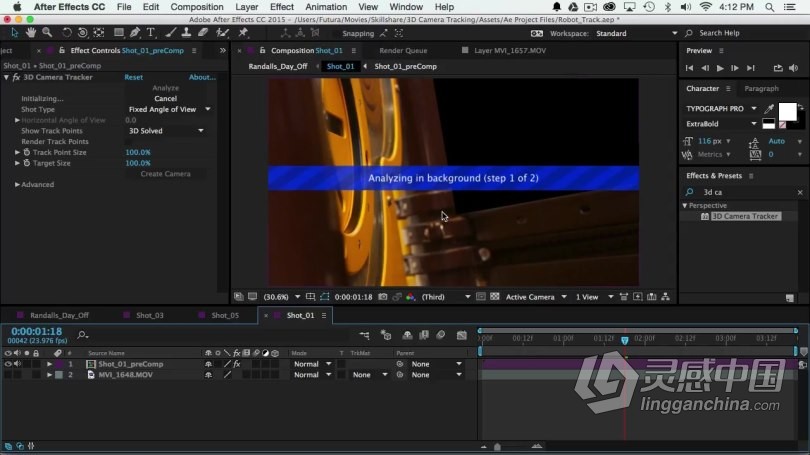The height and width of the screenshot is (455, 810).
Task: Open magnification 30.6% dropdown
Action: 282,297
